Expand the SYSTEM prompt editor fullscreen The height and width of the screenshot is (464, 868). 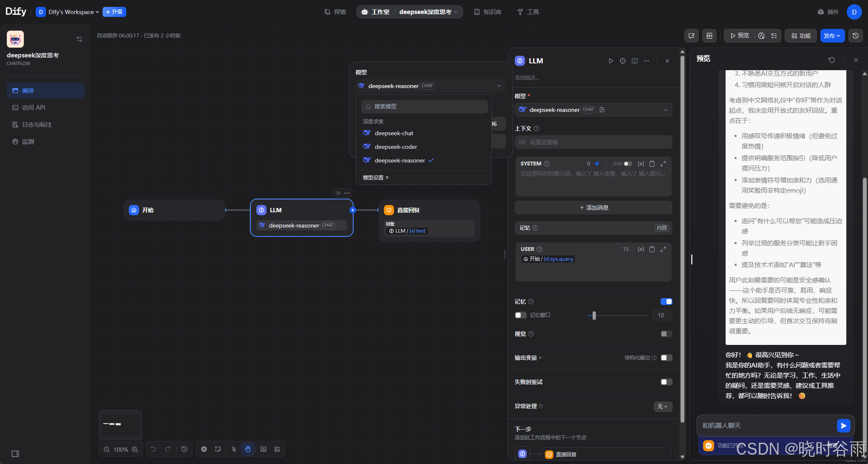click(x=663, y=164)
